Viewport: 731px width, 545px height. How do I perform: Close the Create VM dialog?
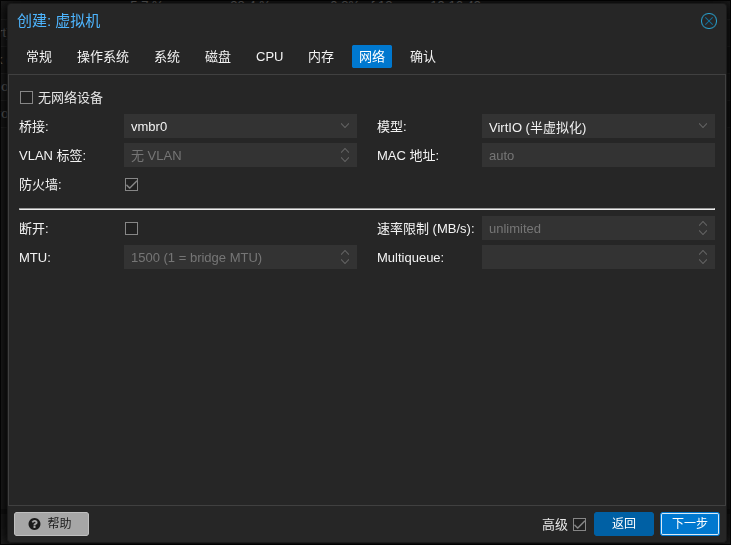coord(708,21)
